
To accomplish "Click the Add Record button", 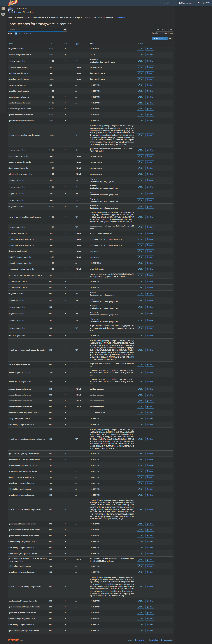I will pos(159,39).
